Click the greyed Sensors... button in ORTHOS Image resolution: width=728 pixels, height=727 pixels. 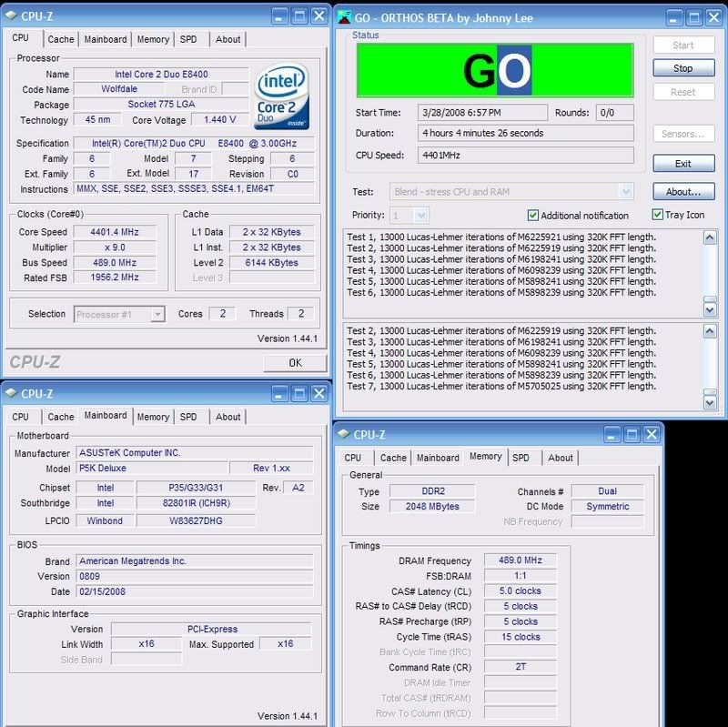(683, 134)
